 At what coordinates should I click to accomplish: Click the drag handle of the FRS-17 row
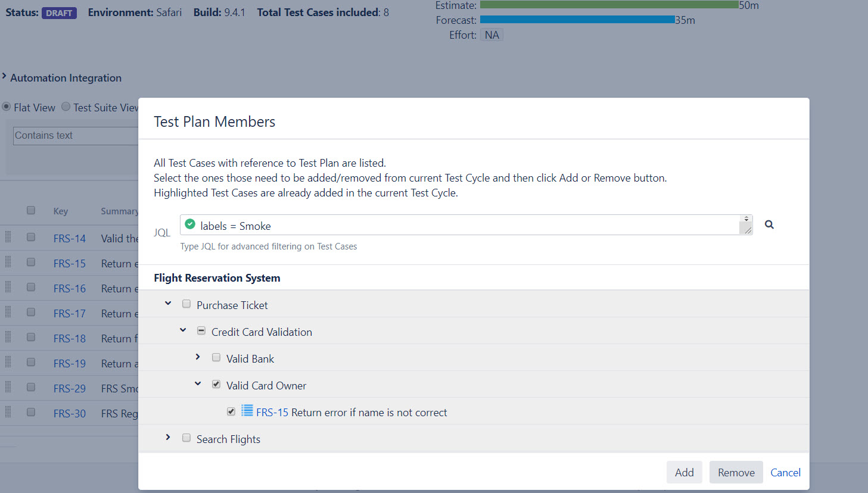pyautogui.click(x=8, y=312)
